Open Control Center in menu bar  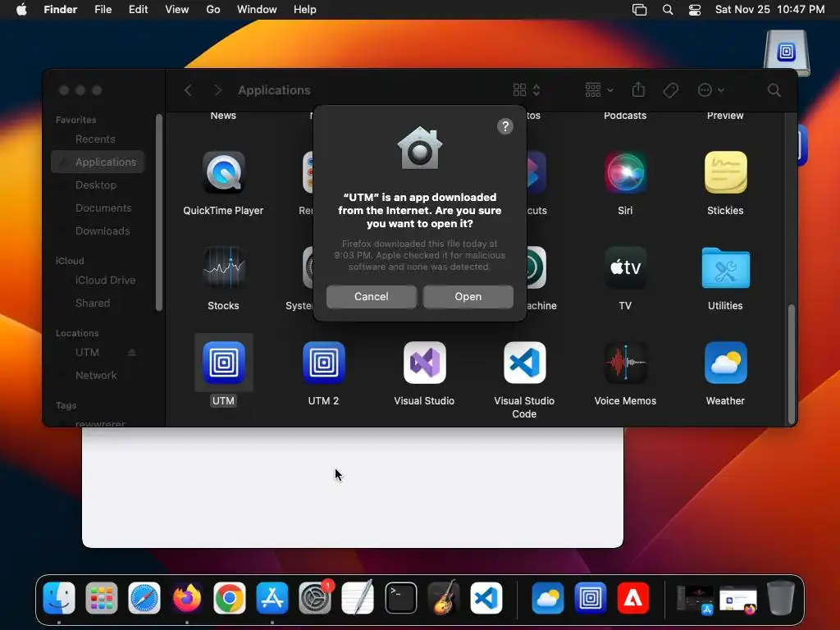pyautogui.click(x=695, y=10)
